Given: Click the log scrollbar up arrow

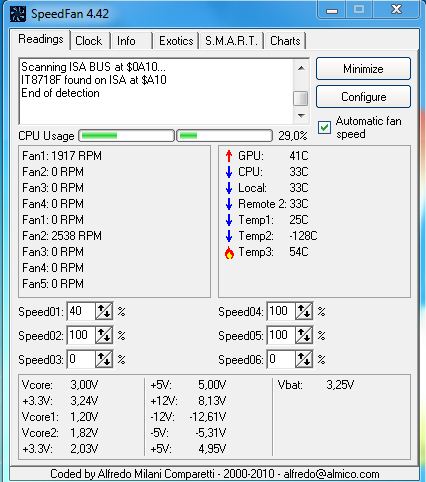Looking at the screenshot, I should [301, 68].
